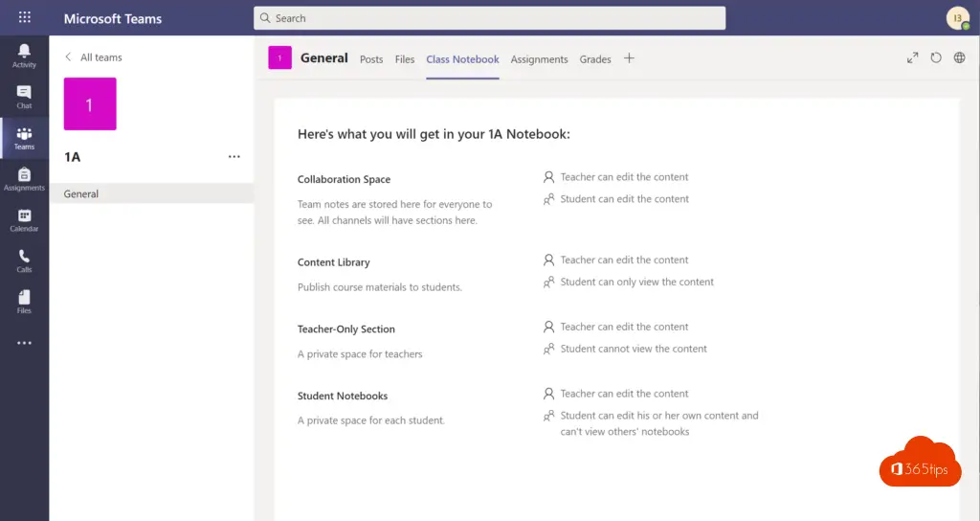This screenshot has width=980, height=521.
Task: Click the Student Notebooks heading
Action: click(343, 396)
